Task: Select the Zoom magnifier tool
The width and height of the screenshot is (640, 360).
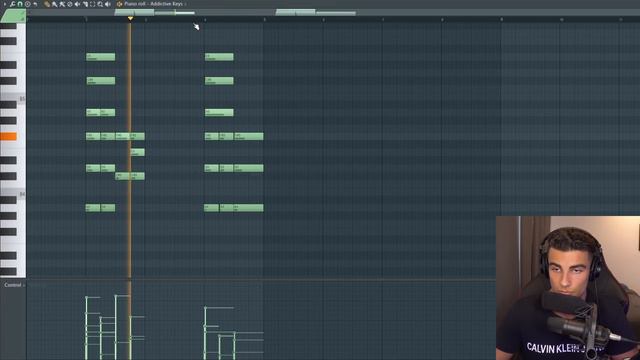Action: tap(100, 4)
